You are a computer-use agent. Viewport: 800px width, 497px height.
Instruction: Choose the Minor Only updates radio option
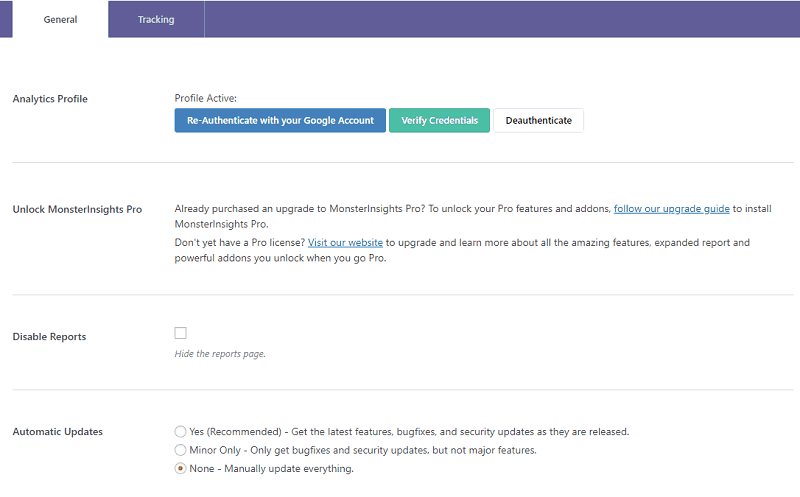pyautogui.click(x=180, y=450)
